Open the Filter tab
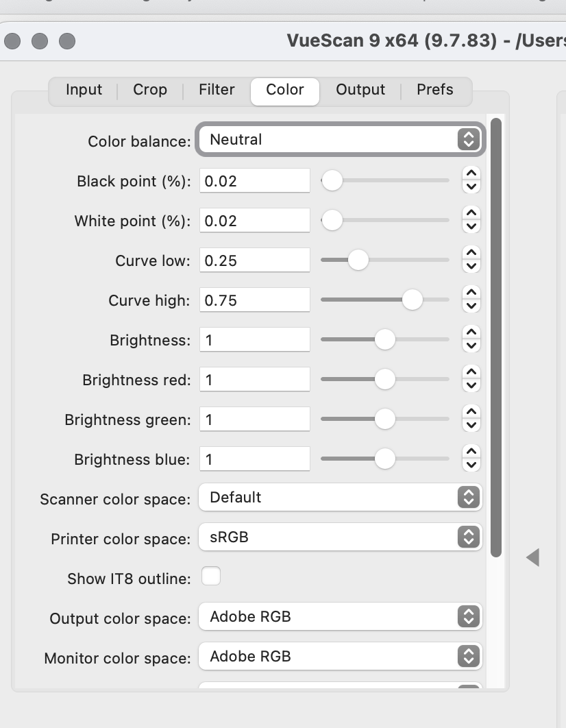Image resolution: width=566 pixels, height=728 pixels. click(217, 90)
